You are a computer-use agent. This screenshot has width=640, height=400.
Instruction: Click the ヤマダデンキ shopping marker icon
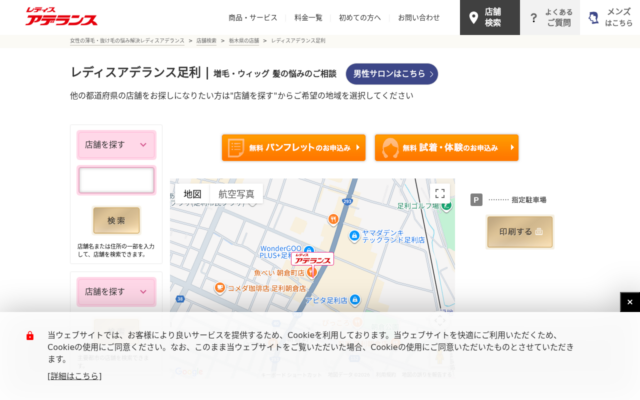click(x=354, y=235)
